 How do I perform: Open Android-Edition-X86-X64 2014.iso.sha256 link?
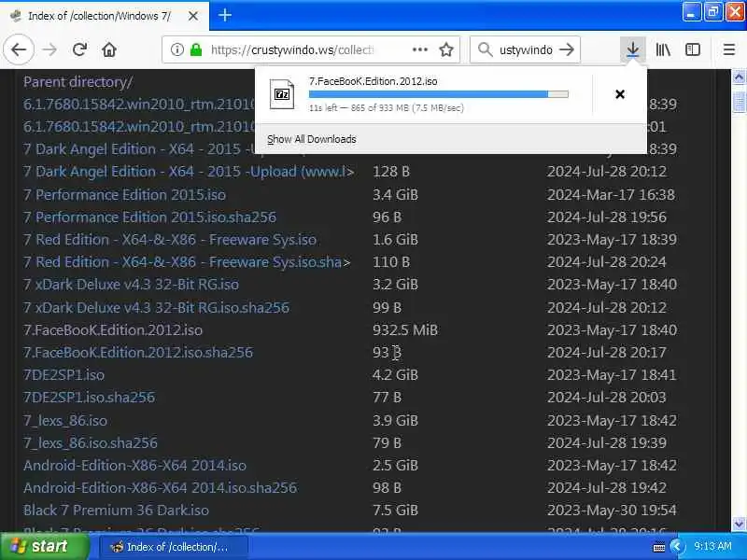point(160,487)
